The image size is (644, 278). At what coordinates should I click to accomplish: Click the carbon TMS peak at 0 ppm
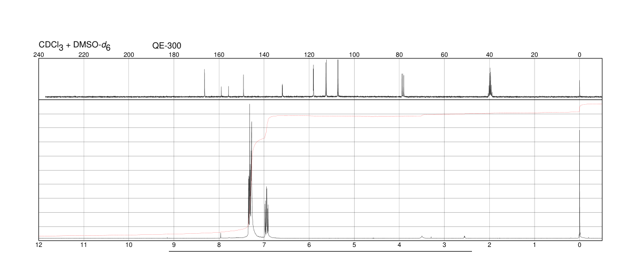pos(579,88)
